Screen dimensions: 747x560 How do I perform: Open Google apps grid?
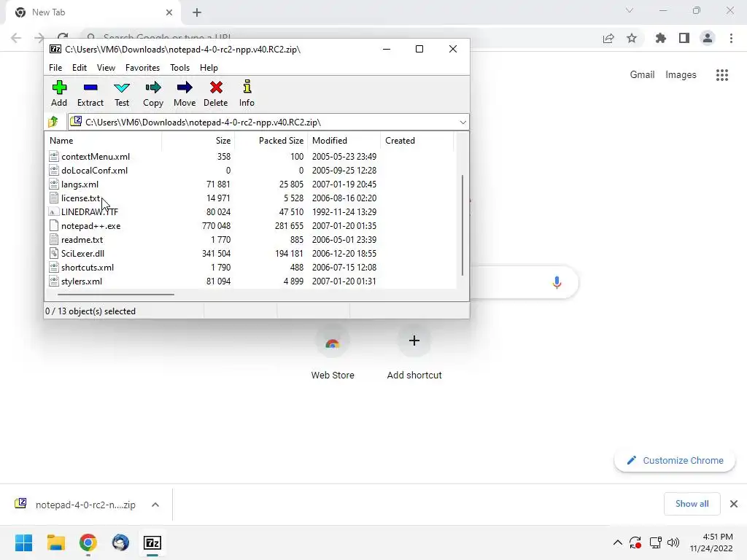(722, 75)
